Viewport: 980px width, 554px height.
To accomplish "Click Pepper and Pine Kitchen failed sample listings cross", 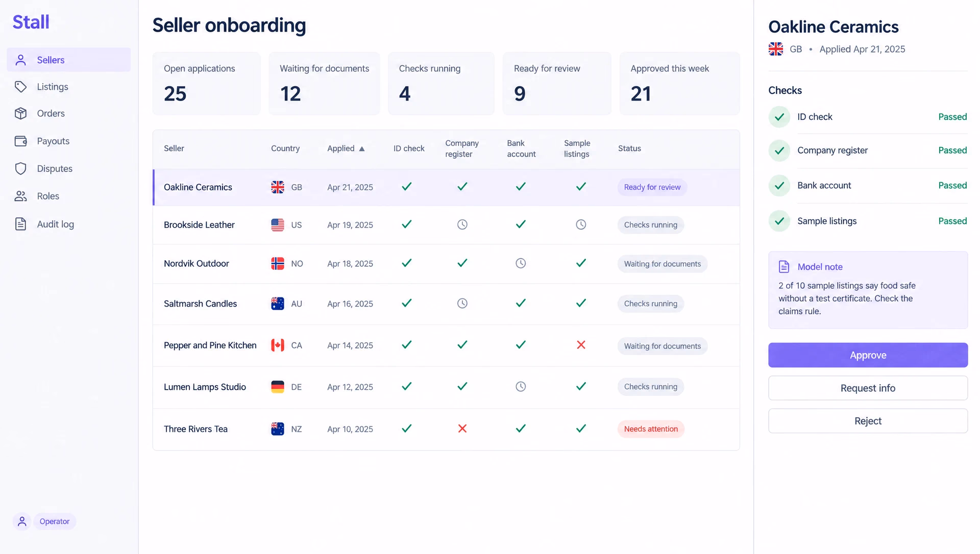I will pyautogui.click(x=581, y=345).
